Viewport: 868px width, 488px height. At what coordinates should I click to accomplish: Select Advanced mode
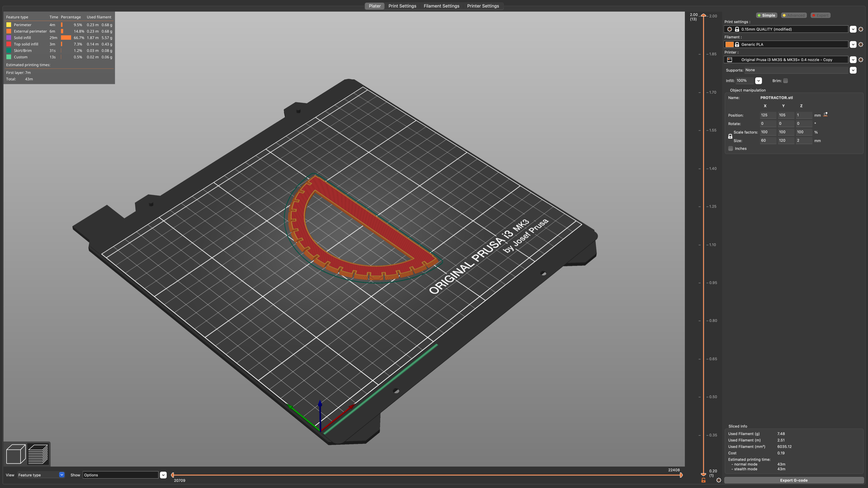(x=794, y=15)
